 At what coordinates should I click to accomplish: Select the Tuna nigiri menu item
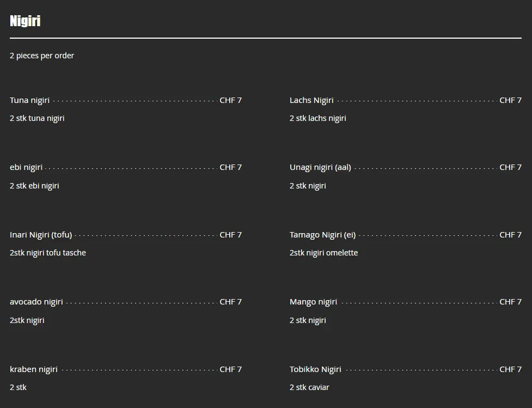click(30, 100)
